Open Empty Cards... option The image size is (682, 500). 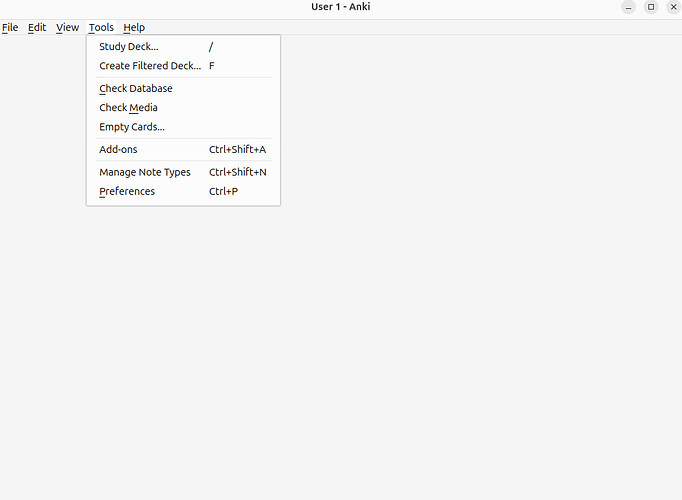pyautogui.click(x=183, y=127)
